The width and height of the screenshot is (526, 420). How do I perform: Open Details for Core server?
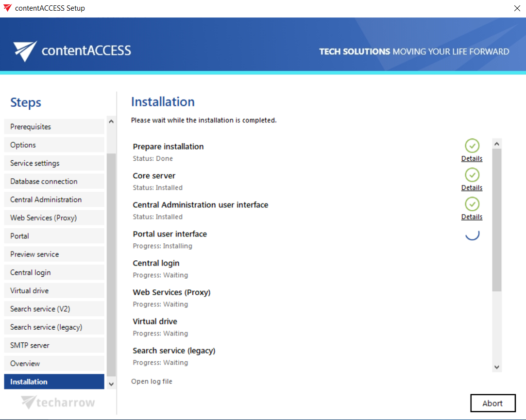[472, 188]
